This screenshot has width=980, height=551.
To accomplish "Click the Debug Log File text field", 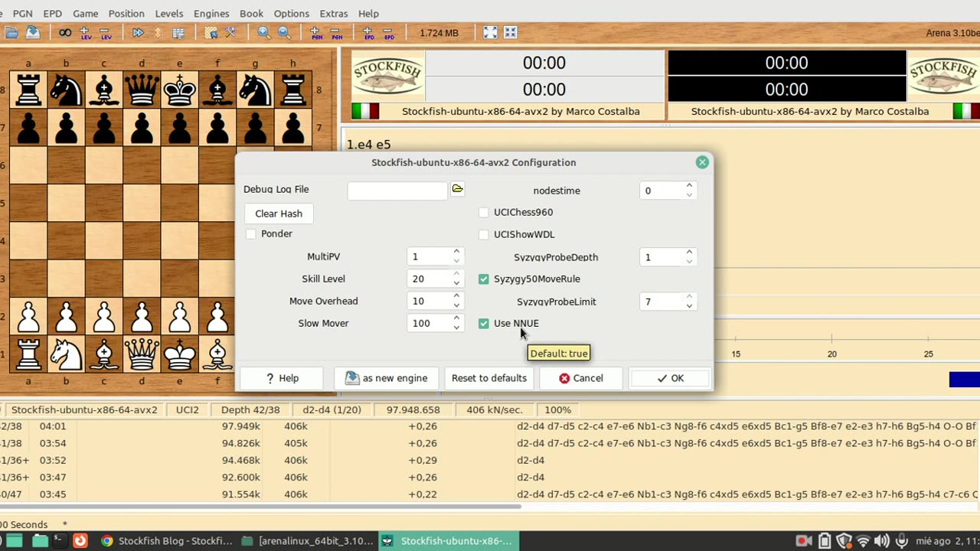I will 397,191.
